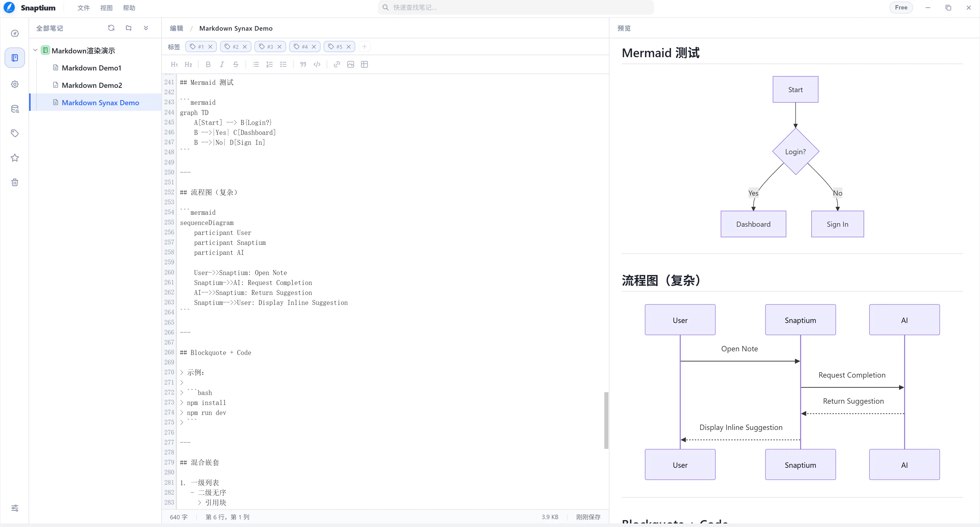This screenshot has height=527, width=980.
Task: Insert a hyperlink
Action: 337,64
